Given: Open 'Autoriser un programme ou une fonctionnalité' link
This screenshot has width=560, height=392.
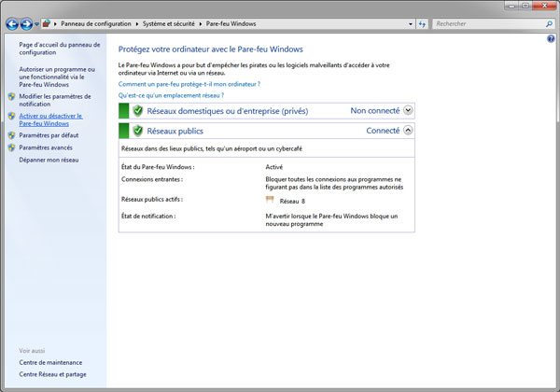Looking at the screenshot, I should pos(57,77).
